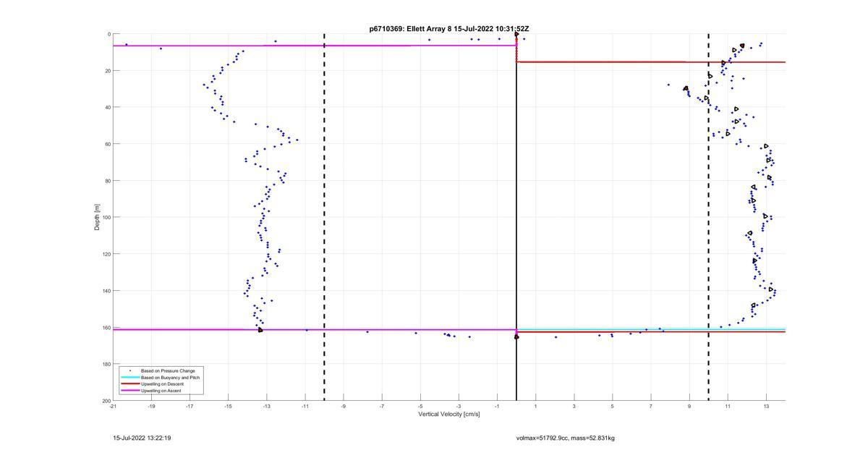
Task: Click the x-axis tick label '5'
Action: 612,407
